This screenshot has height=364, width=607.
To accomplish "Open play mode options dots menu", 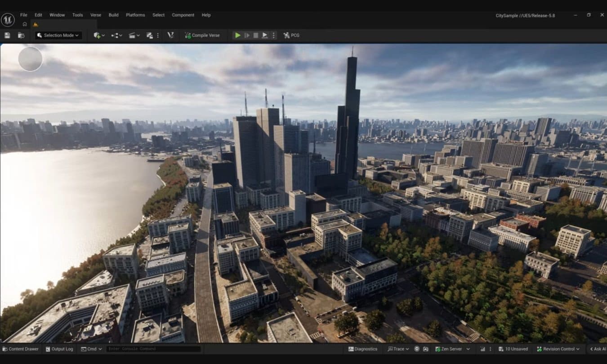I will [273, 35].
